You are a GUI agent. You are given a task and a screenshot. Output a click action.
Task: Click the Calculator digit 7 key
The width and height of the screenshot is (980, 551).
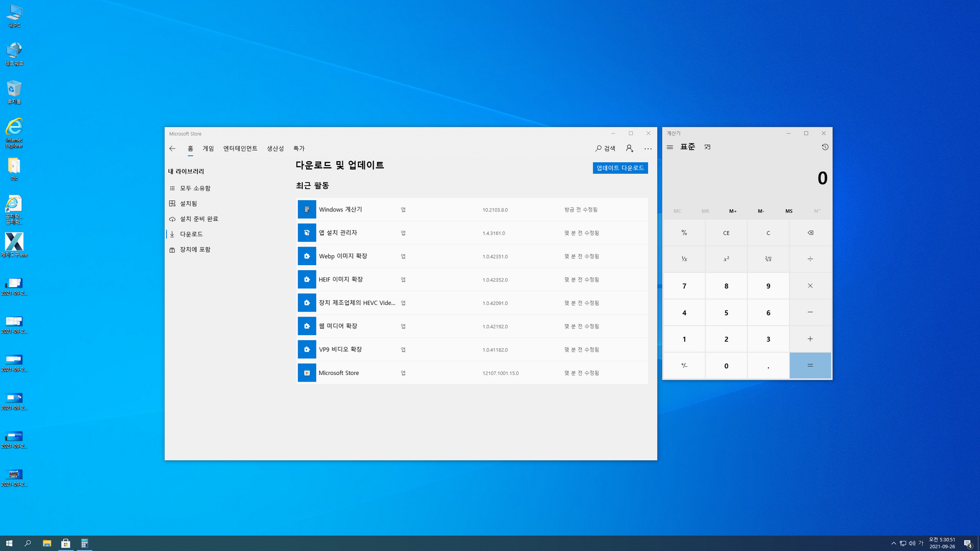tap(684, 286)
